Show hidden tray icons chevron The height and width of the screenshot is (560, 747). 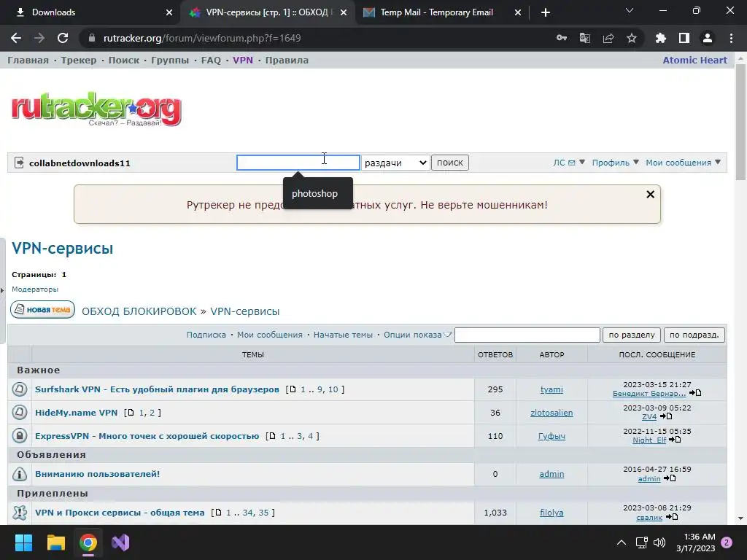(x=622, y=542)
